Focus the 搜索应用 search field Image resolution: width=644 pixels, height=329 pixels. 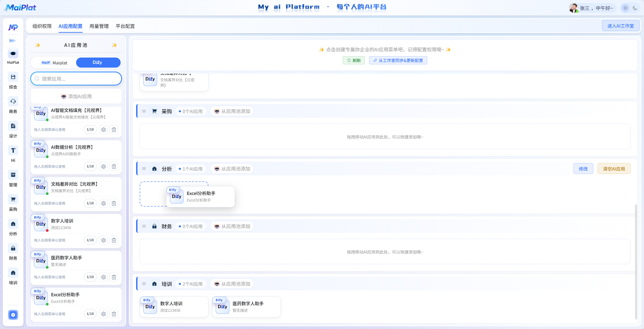point(76,79)
